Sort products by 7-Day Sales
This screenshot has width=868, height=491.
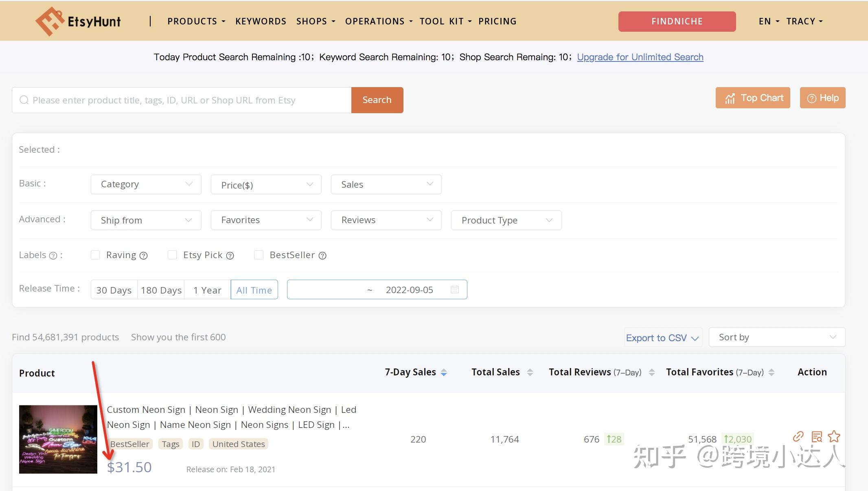pos(444,372)
